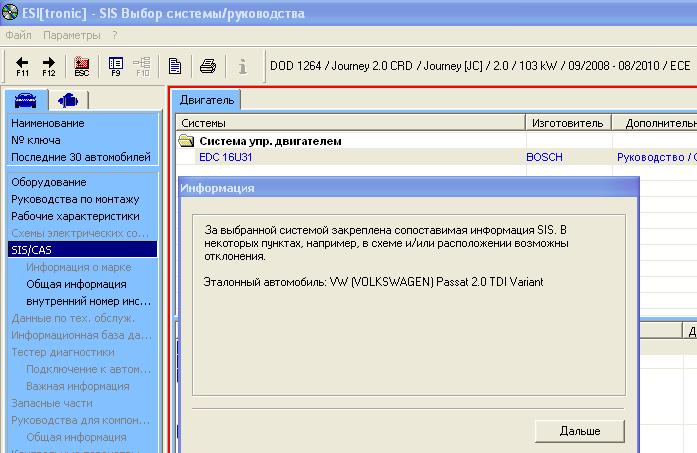The width and height of the screenshot is (697, 453).
Task: Click the Информация dialog title bar
Action: (x=408, y=188)
